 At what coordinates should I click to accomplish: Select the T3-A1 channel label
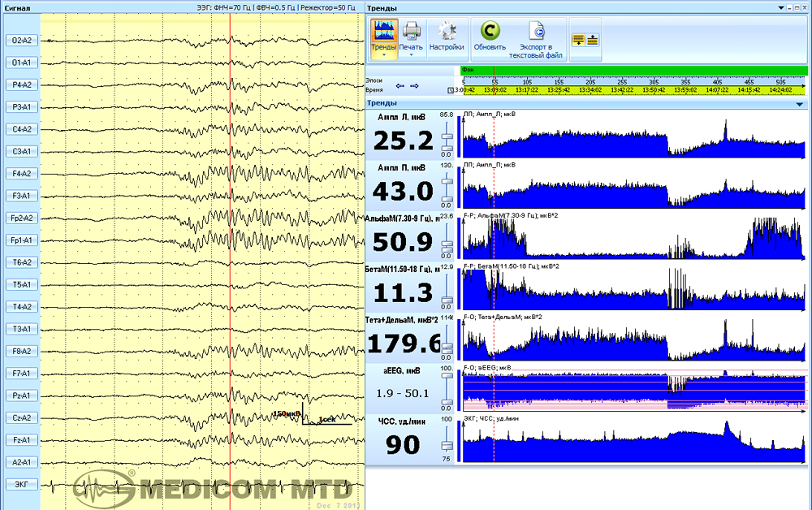tap(22, 329)
